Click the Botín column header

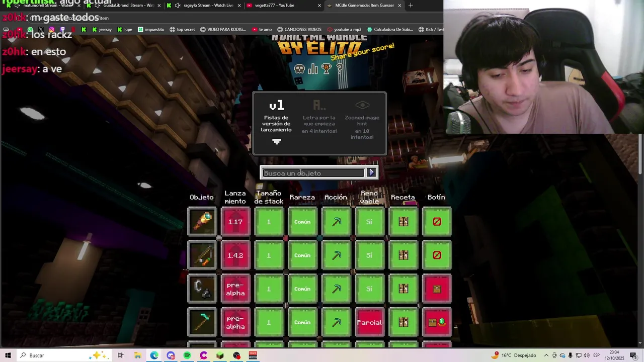coord(436,197)
